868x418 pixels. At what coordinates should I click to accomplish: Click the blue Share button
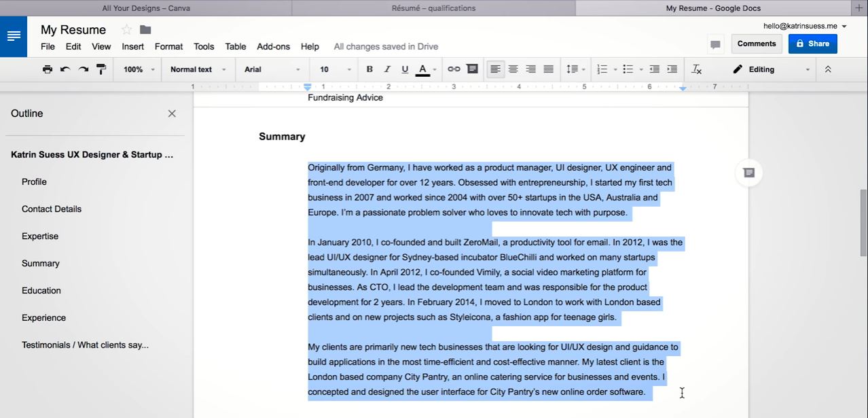(x=812, y=43)
